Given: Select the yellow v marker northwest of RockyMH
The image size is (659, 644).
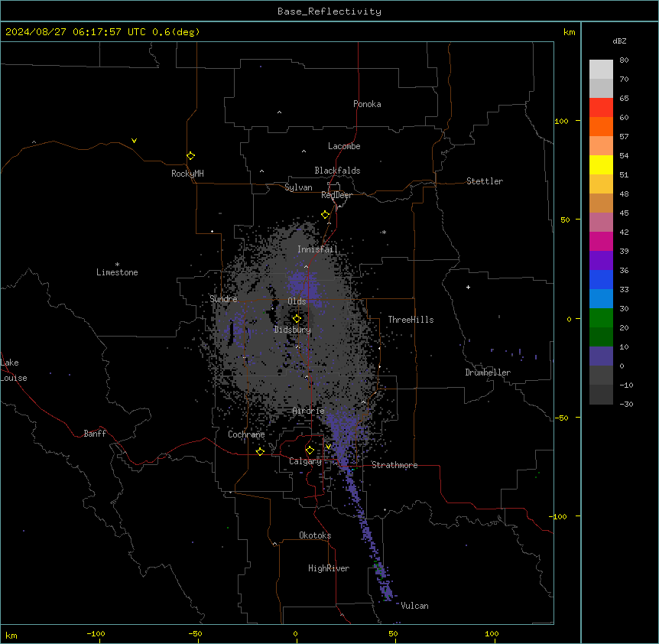Looking at the screenshot, I should [134, 141].
